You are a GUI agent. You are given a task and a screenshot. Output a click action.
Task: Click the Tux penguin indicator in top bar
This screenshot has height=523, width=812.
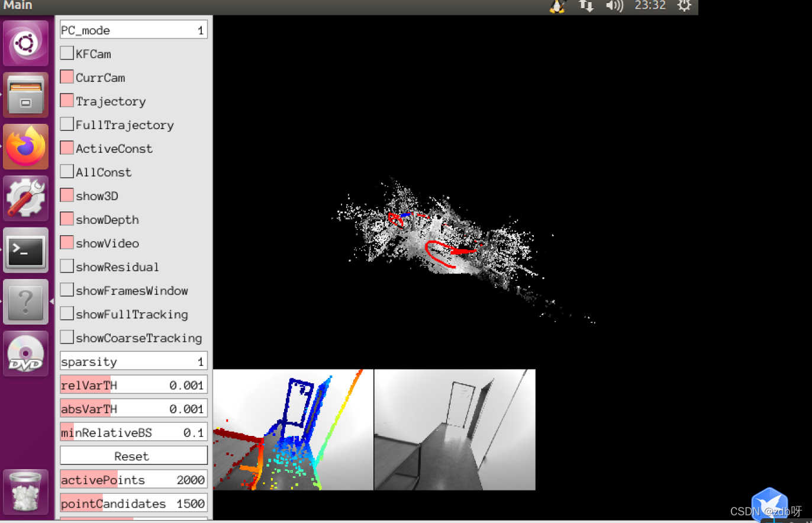(x=558, y=6)
